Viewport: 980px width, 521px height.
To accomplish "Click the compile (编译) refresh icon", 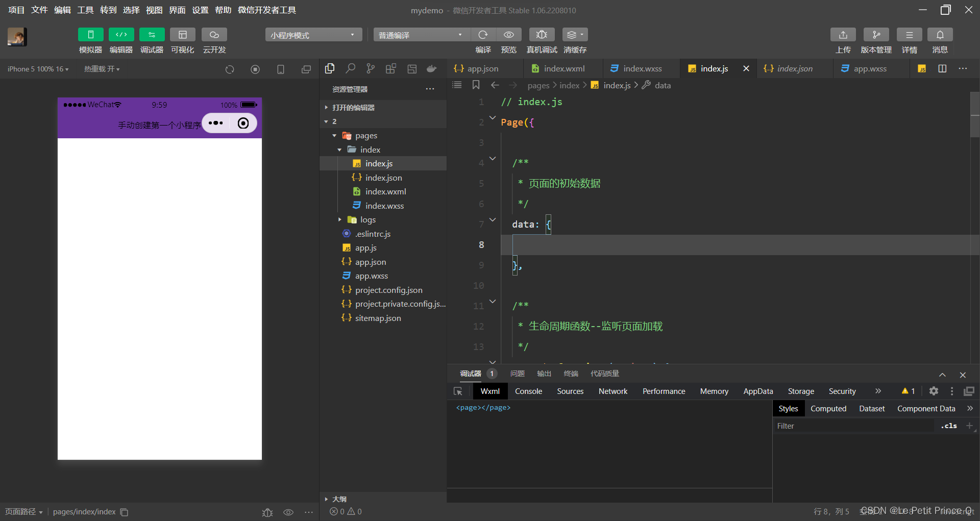I will 483,35.
